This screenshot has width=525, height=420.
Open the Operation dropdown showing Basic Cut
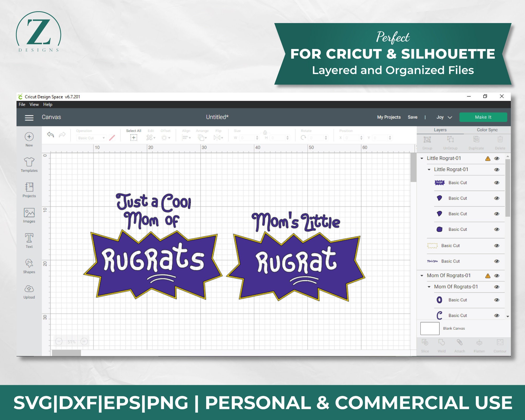(x=91, y=138)
